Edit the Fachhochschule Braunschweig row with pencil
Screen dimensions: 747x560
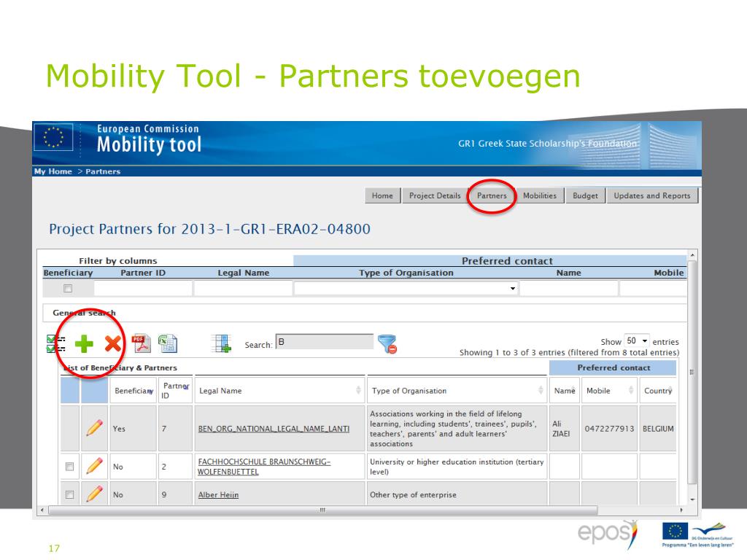pyautogui.click(x=94, y=466)
